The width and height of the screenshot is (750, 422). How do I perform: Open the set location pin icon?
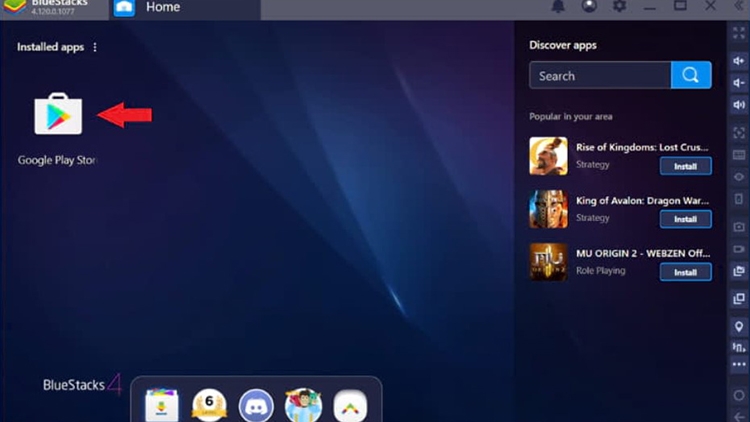tap(739, 327)
